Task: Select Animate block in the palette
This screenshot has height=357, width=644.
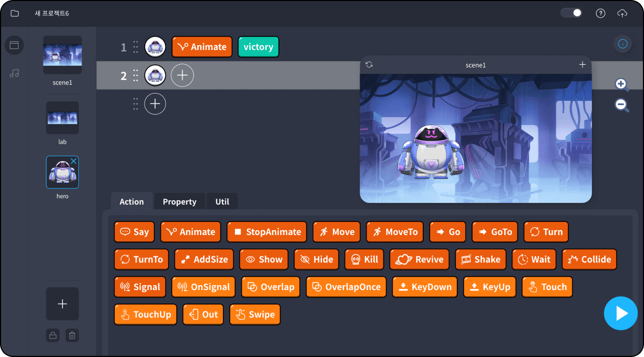Action: (190, 232)
